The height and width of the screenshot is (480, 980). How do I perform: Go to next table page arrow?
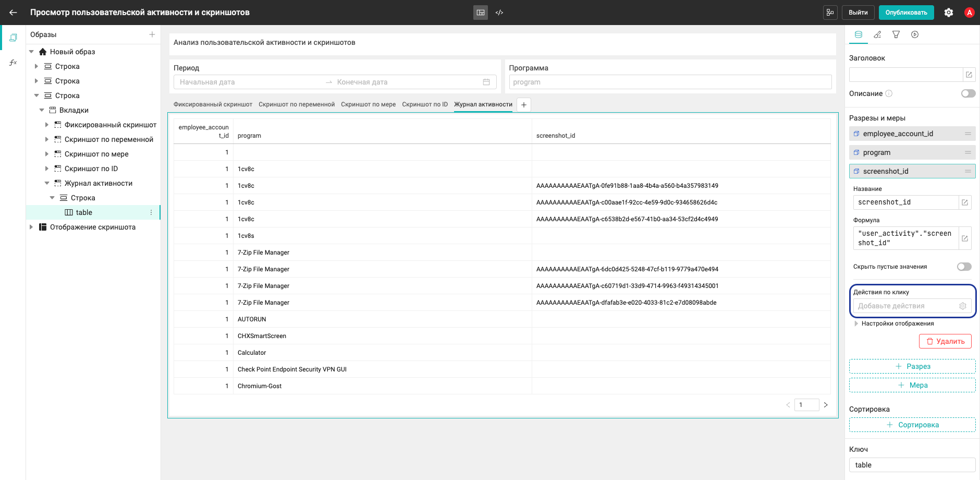tap(826, 405)
